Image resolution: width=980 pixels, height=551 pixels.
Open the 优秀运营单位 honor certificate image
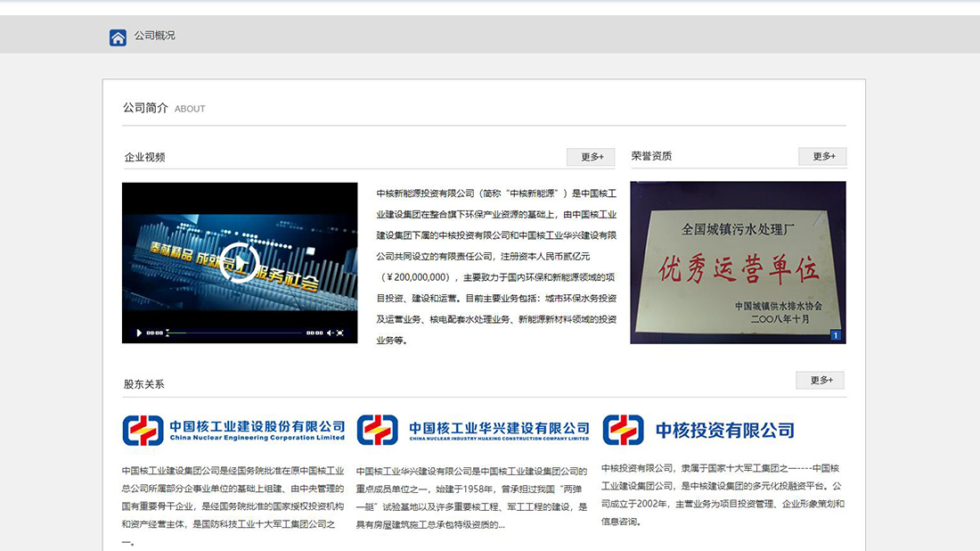[x=739, y=263]
